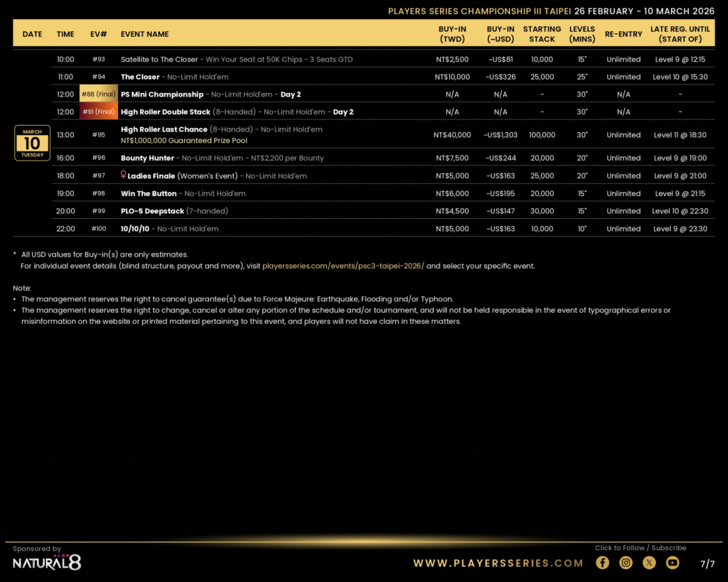Open the YouTube channel icon
Screen dimensions: 728x582
pos(673,563)
